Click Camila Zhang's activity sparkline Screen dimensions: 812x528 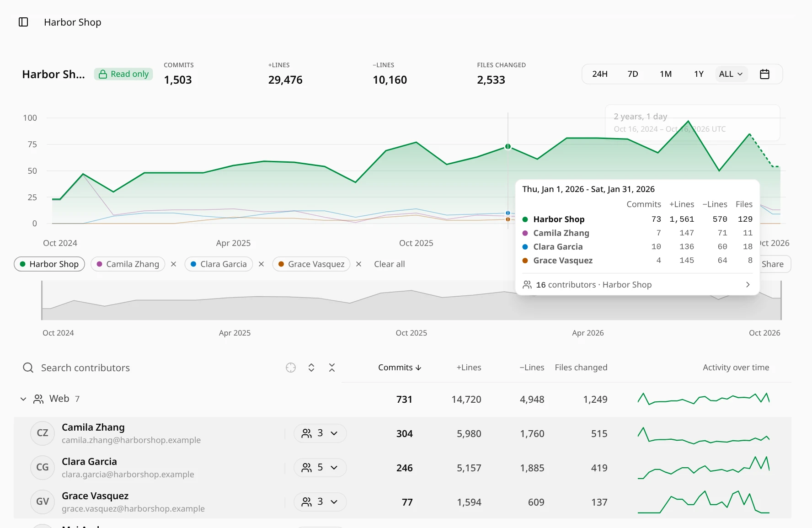tap(704, 435)
